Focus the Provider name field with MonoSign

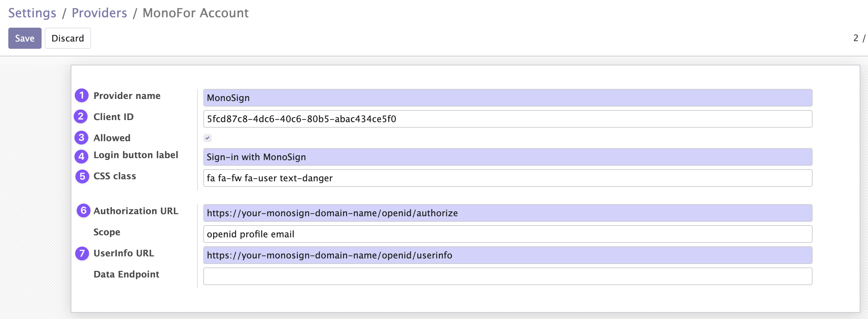[507, 98]
